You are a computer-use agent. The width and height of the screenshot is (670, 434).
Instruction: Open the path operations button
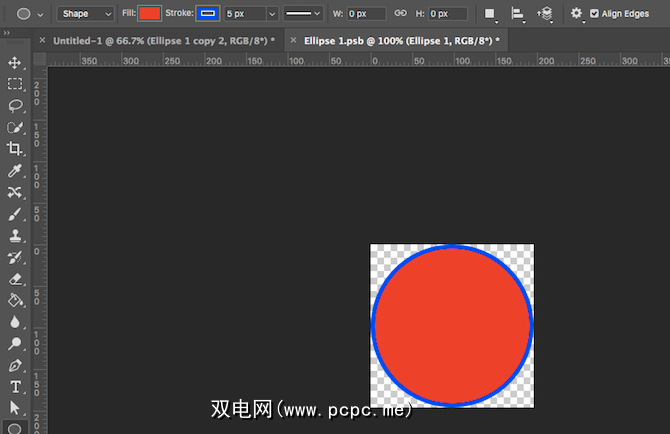coord(490,14)
